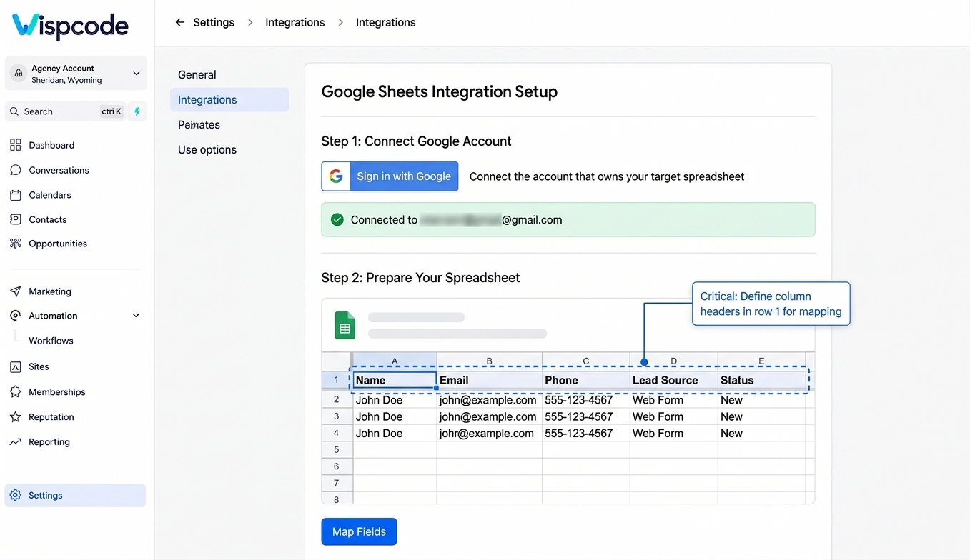Click the Status header cell
Screen dimensions: 970x560
click(761, 380)
